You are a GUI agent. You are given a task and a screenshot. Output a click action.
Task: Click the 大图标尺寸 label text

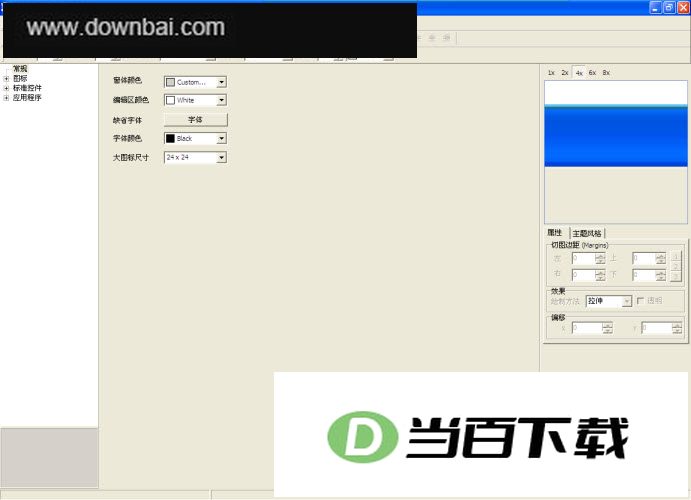pos(131,157)
